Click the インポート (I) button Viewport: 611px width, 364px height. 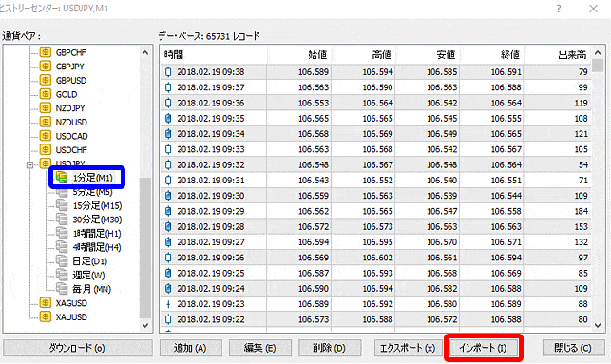click(483, 348)
